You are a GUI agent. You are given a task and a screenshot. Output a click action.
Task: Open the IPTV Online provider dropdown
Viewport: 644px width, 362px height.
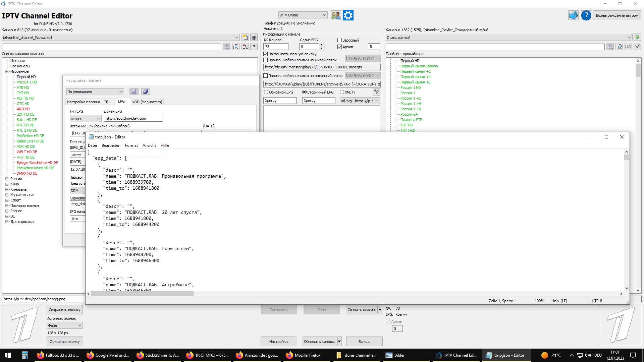pos(303,15)
